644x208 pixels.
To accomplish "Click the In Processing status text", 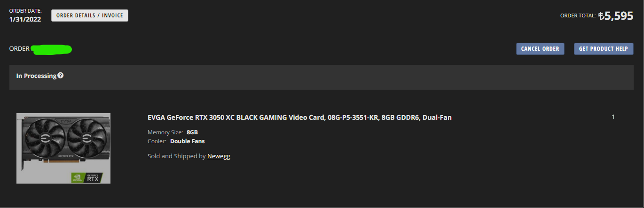I will [x=36, y=76].
